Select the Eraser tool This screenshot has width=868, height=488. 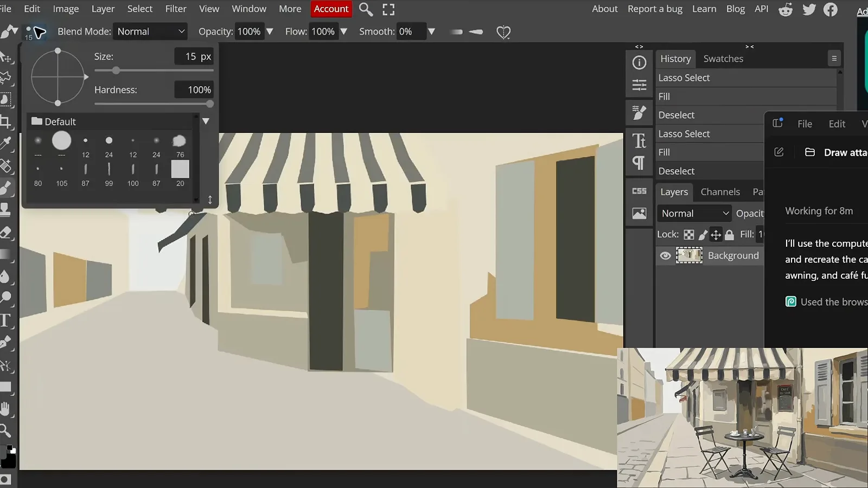[6, 233]
